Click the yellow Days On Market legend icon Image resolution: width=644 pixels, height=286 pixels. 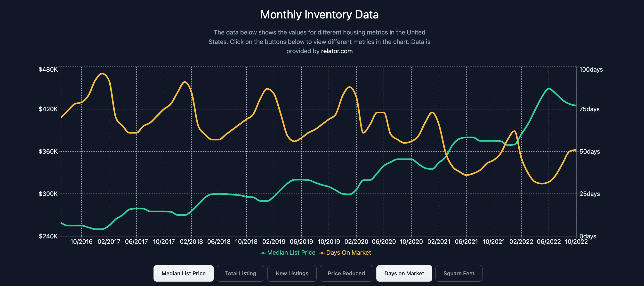(x=322, y=253)
